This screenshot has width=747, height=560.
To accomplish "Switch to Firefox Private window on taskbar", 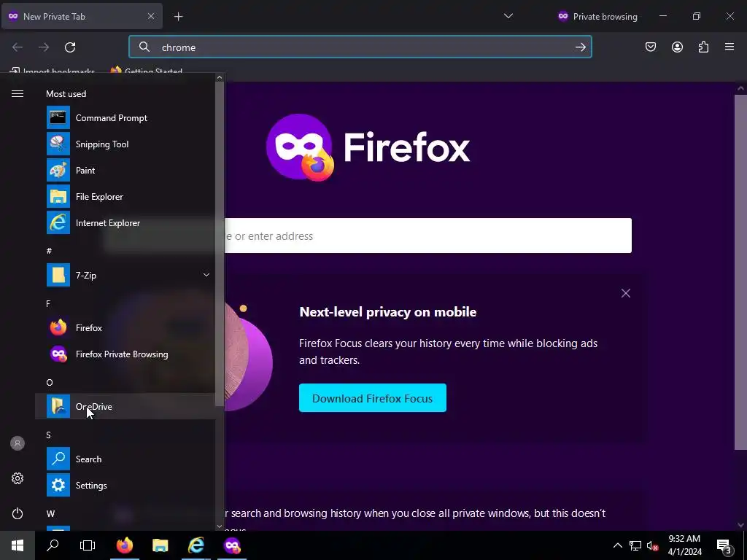I will coord(232,545).
